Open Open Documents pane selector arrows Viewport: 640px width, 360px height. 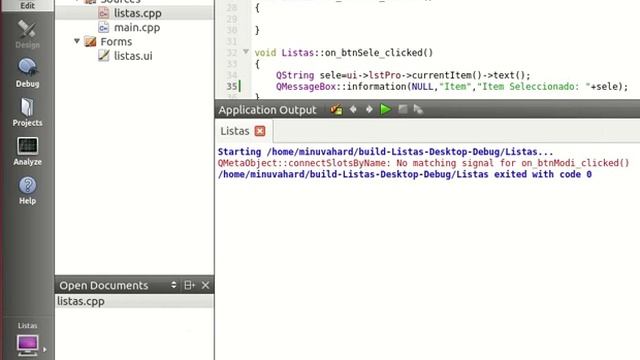pyautogui.click(x=173, y=285)
